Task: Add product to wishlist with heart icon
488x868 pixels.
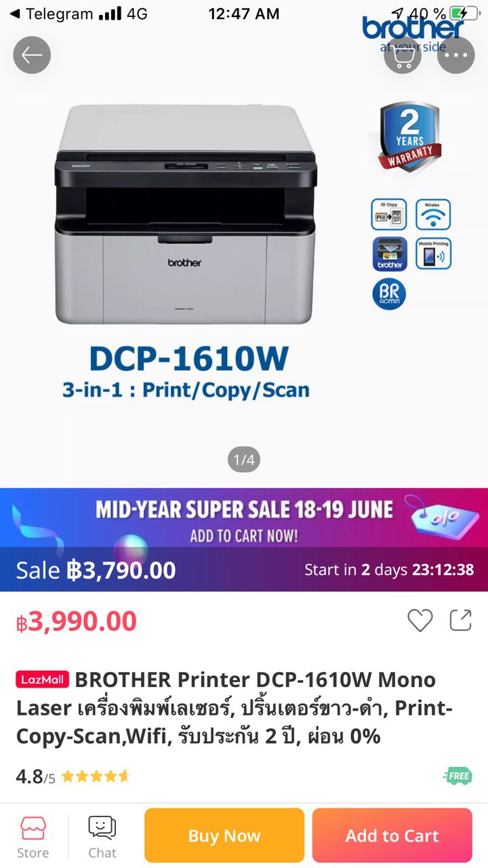Action: pyautogui.click(x=420, y=620)
